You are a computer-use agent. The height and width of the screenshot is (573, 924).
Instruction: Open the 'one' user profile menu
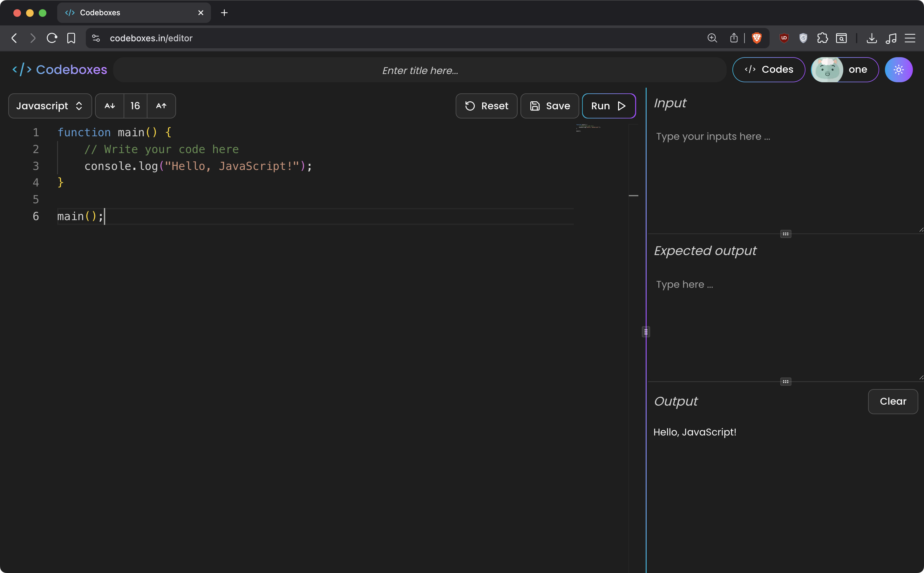[x=845, y=70]
